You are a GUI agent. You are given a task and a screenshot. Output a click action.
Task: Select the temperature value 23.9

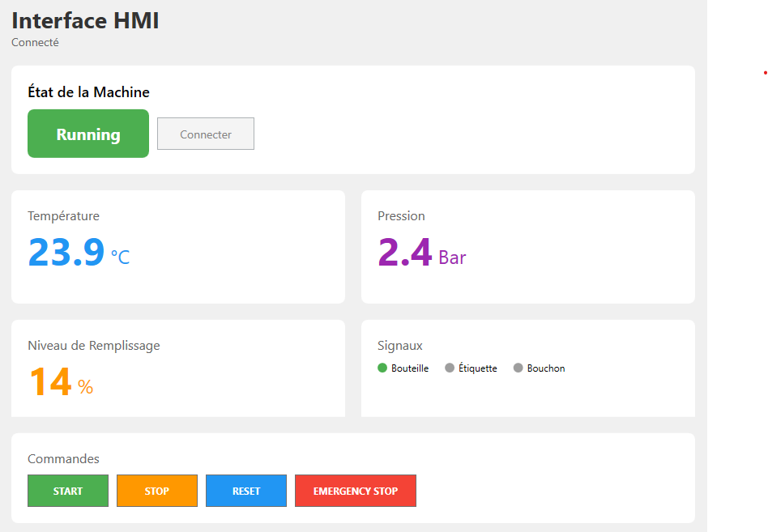[66, 252]
